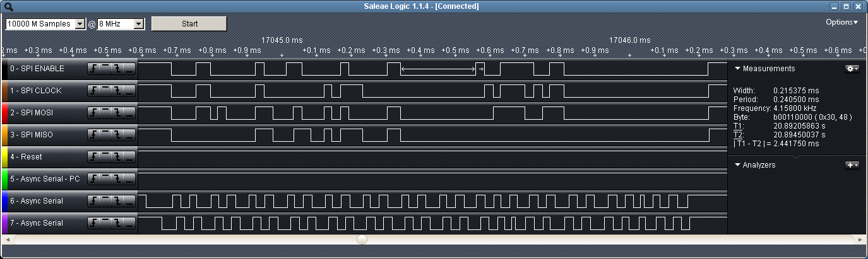Click the red SPI MOSI color strip
868x259 pixels.
[4, 113]
